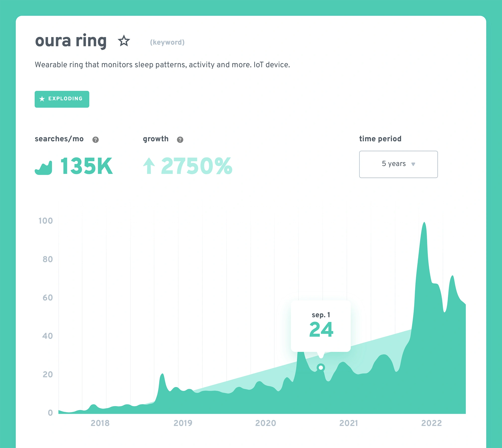The height and width of the screenshot is (448, 502).
Task: Select the sep. 1 data point marker
Action: tap(321, 368)
